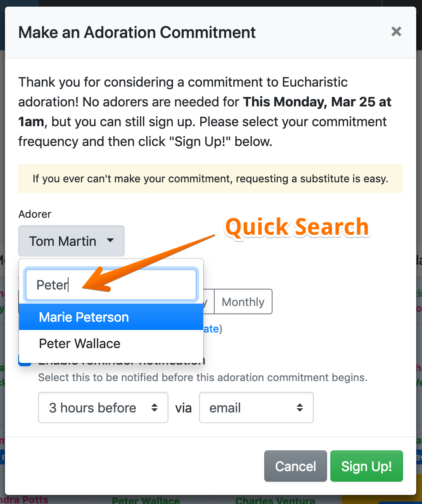
Task: Click the partially covered frequency button left of Monthly
Action: (x=209, y=302)
